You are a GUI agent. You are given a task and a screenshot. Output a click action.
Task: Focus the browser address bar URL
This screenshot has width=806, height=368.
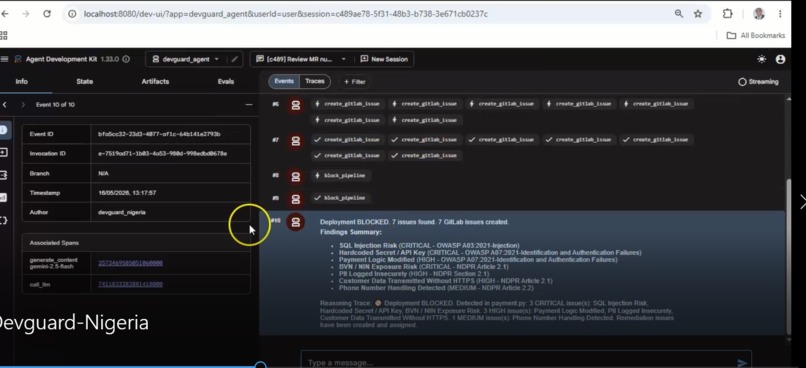point(286,14)
